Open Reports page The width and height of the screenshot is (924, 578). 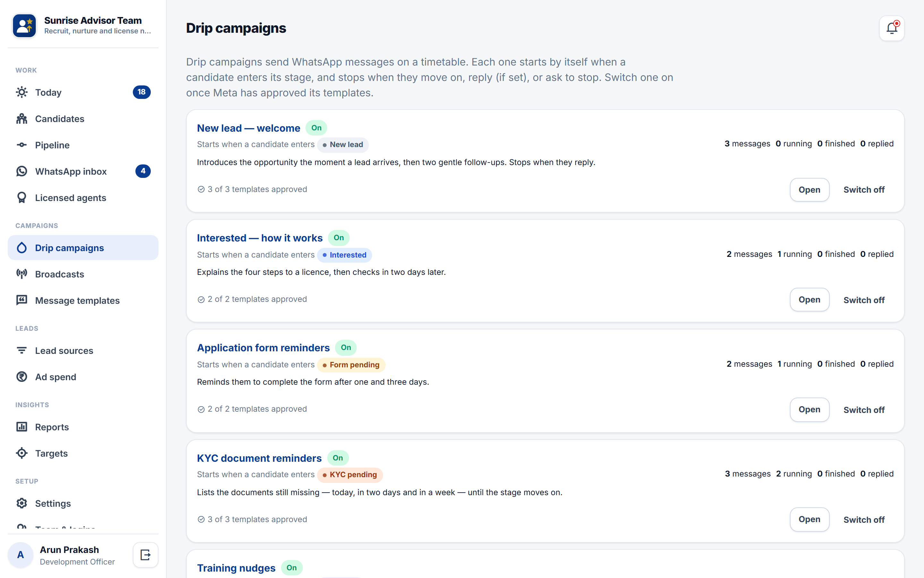83,427
